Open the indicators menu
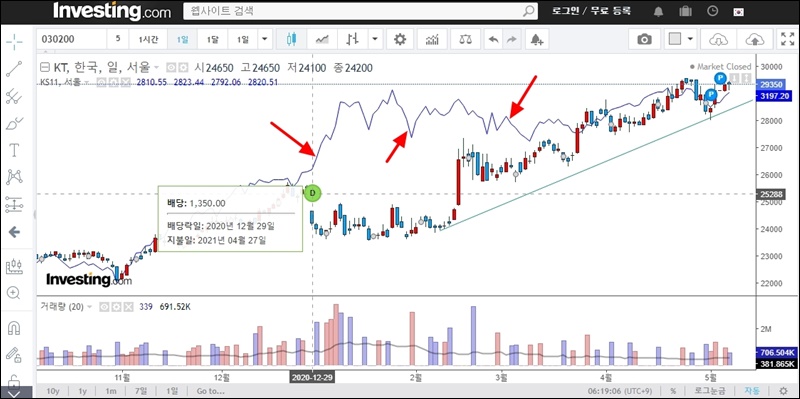 pyautogui.click(x=433, y=39)
